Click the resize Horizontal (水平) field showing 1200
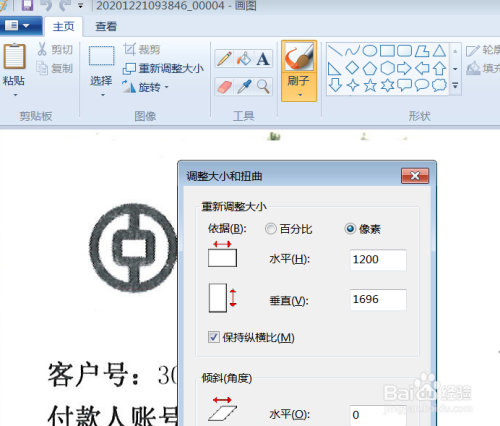 [x=378, y=259]
